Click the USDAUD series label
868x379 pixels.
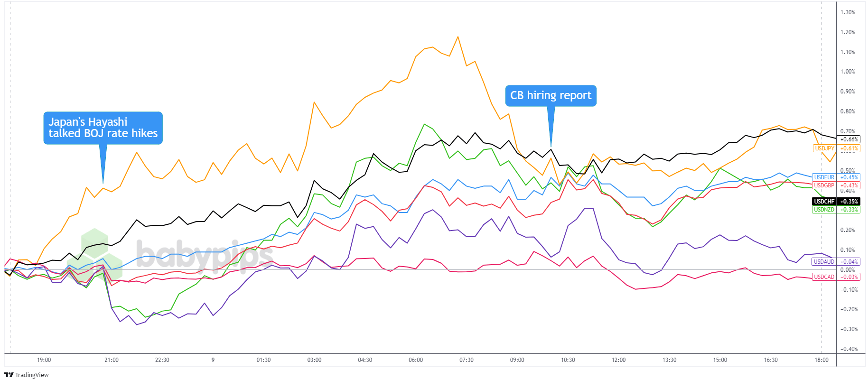coord(824,262)
